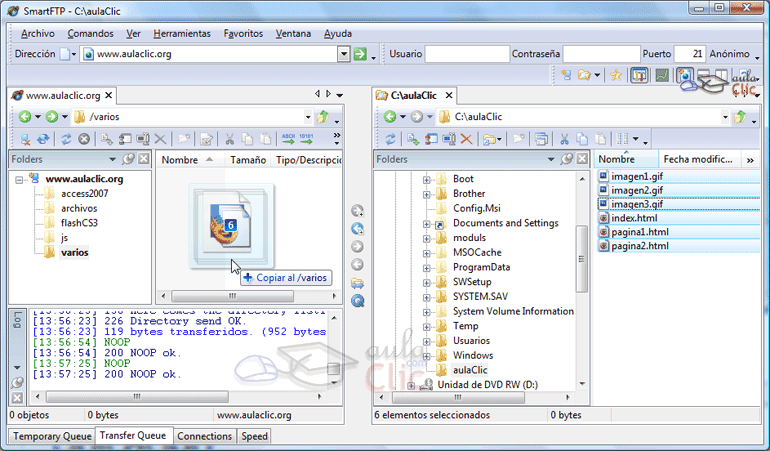Refresh the remote /varios listing

[66, 140]
